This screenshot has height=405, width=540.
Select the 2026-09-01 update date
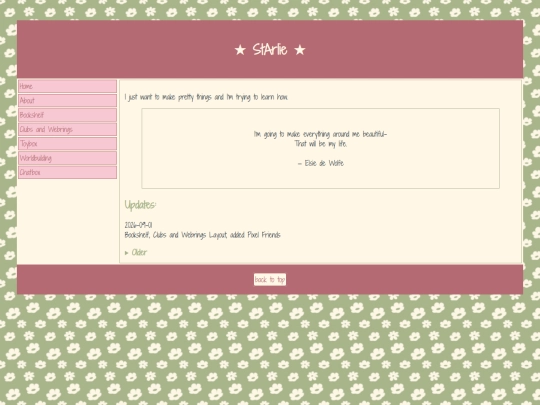pos(138,225)
